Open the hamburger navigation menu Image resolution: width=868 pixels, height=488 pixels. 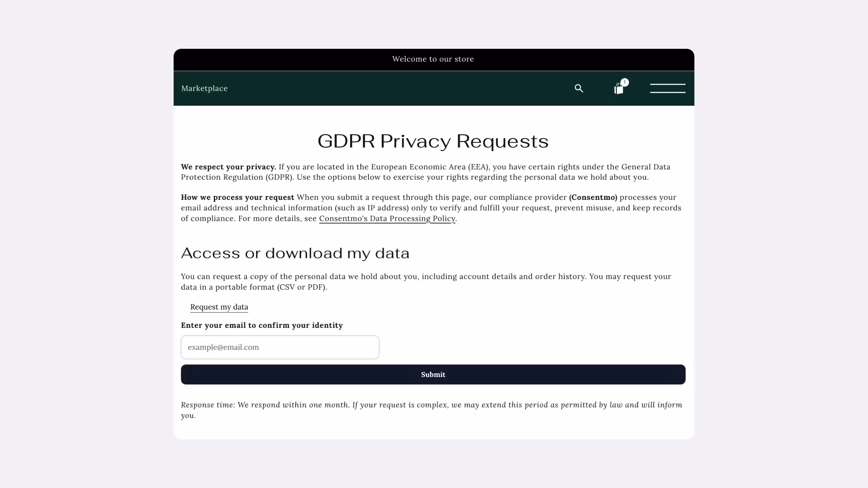click(x=668, y=88)
